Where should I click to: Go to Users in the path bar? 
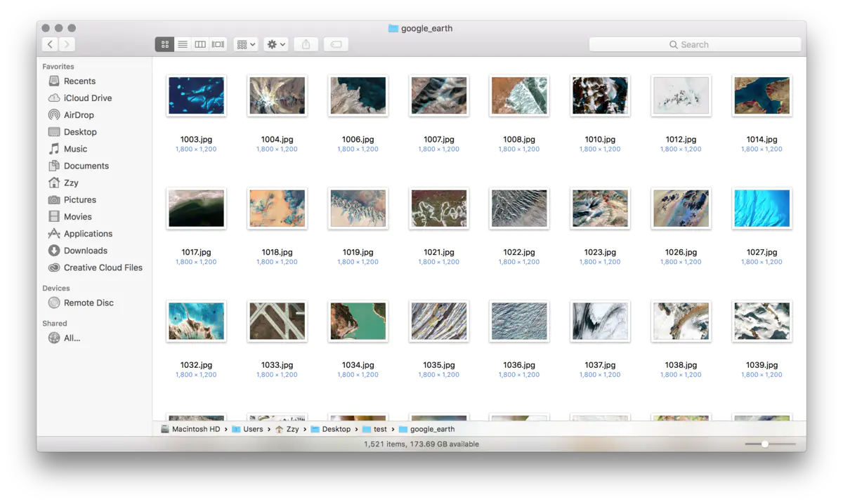[248, 429]
